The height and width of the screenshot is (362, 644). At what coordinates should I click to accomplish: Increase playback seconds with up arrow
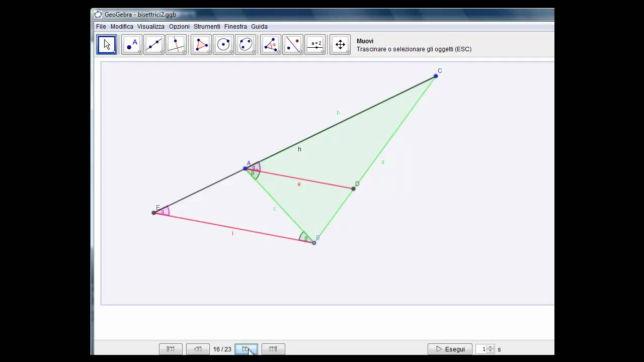(x=491, y=347)
